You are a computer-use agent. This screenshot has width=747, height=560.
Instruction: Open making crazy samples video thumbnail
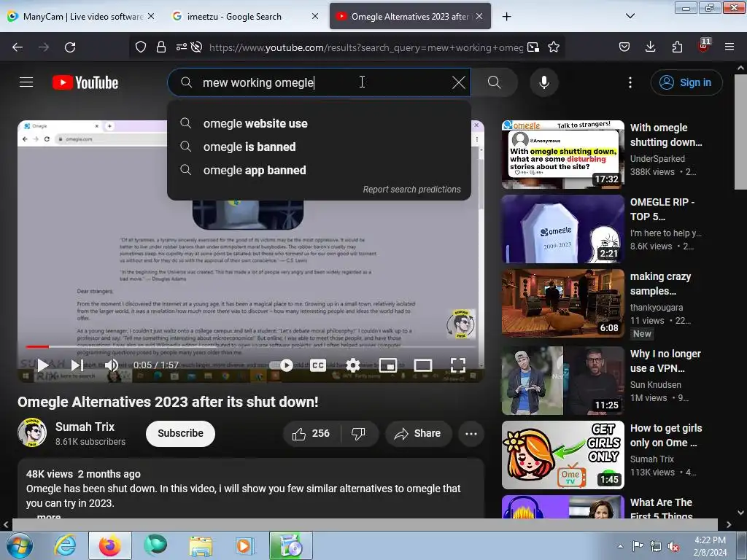[562, 303]
